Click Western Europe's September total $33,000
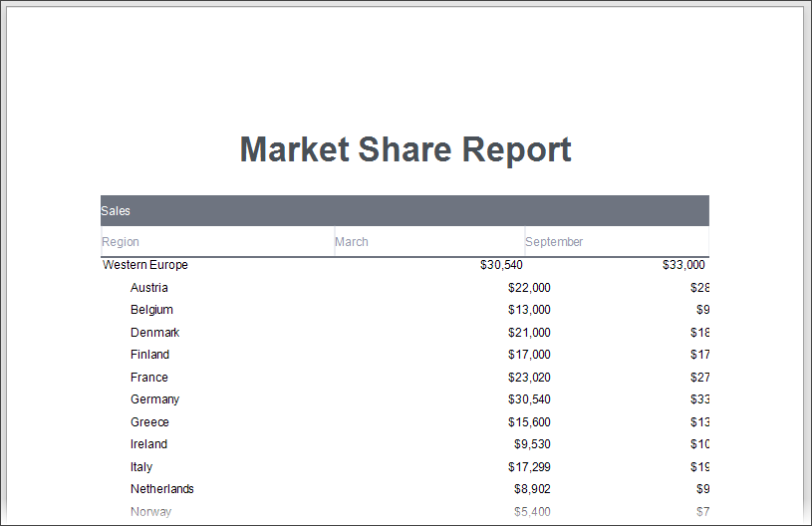 pyautogui.click(x=683, y=265)
